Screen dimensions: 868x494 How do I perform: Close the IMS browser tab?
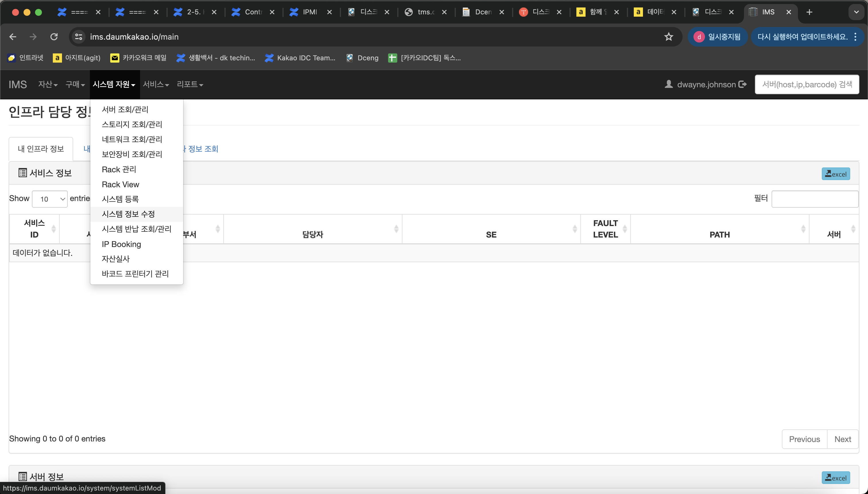click(x=789, y=12)
